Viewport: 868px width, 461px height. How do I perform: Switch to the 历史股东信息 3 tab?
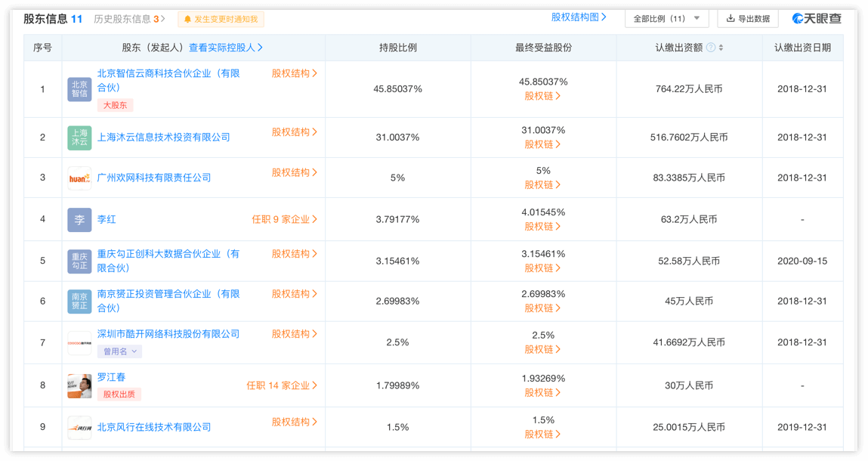click(129, 19)
